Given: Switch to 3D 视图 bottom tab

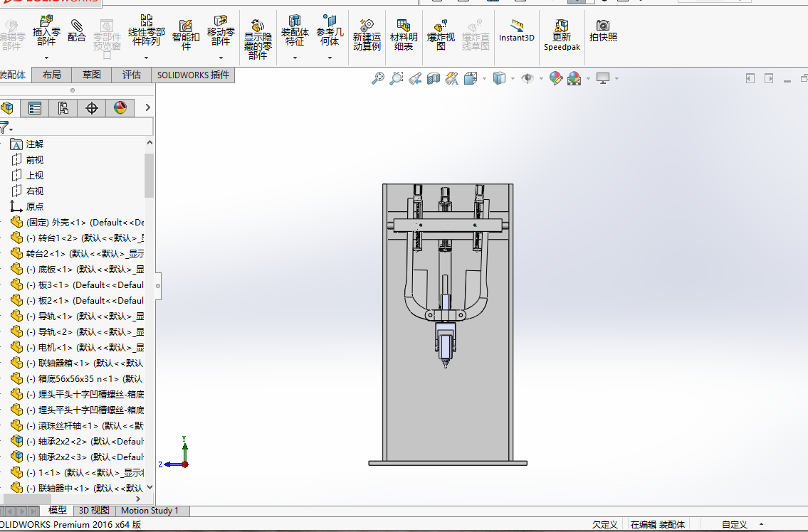Looking at the screenshot, I should click(x=94, y=511).
